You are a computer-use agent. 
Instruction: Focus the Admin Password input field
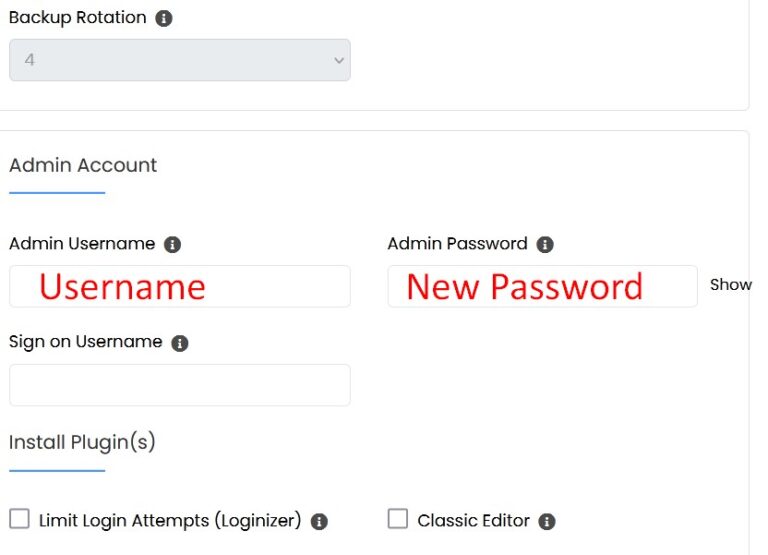coord(542,286)
